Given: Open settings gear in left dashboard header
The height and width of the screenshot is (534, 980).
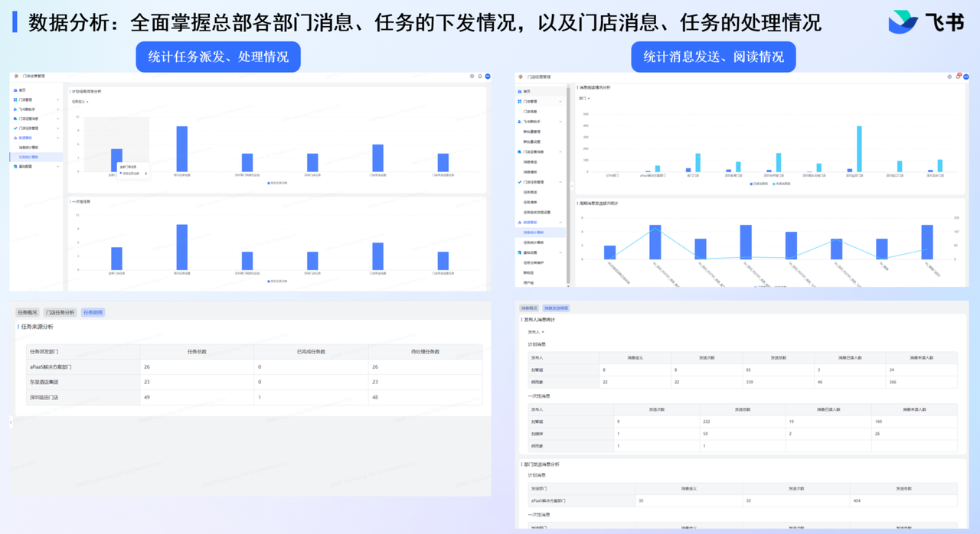Looking at the screenshot, I should 472,77.
